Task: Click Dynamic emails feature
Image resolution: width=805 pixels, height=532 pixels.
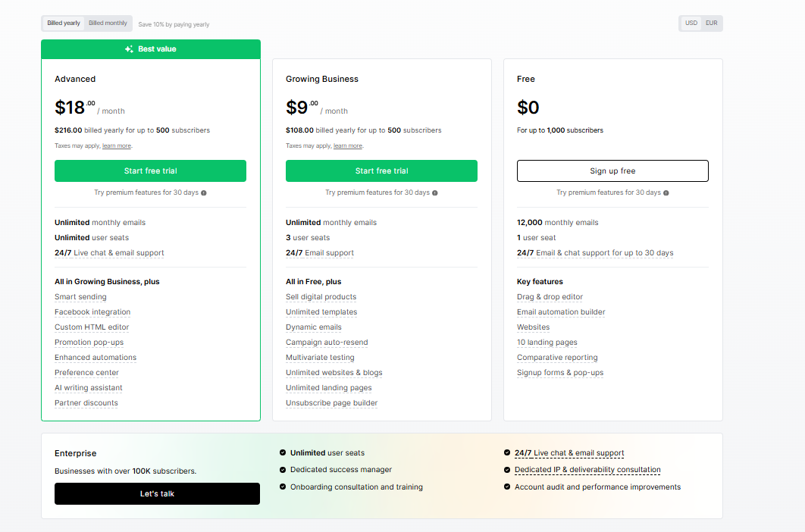Action: tap(314, 327)
